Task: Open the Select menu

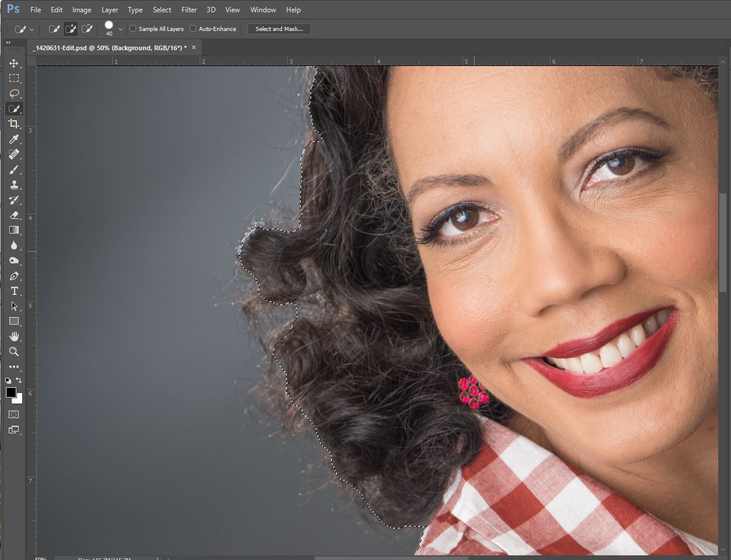Action: tap(162, 9)
